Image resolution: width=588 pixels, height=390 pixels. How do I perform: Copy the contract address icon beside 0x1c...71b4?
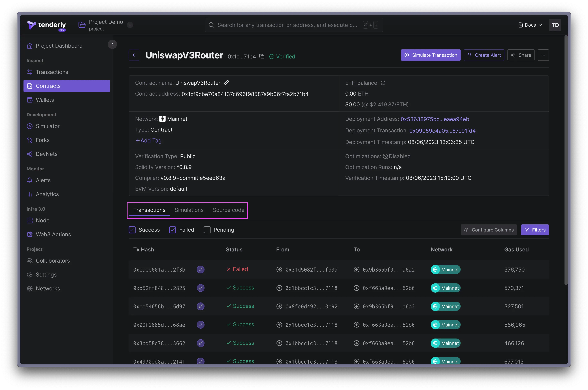[x=262, y=57]
